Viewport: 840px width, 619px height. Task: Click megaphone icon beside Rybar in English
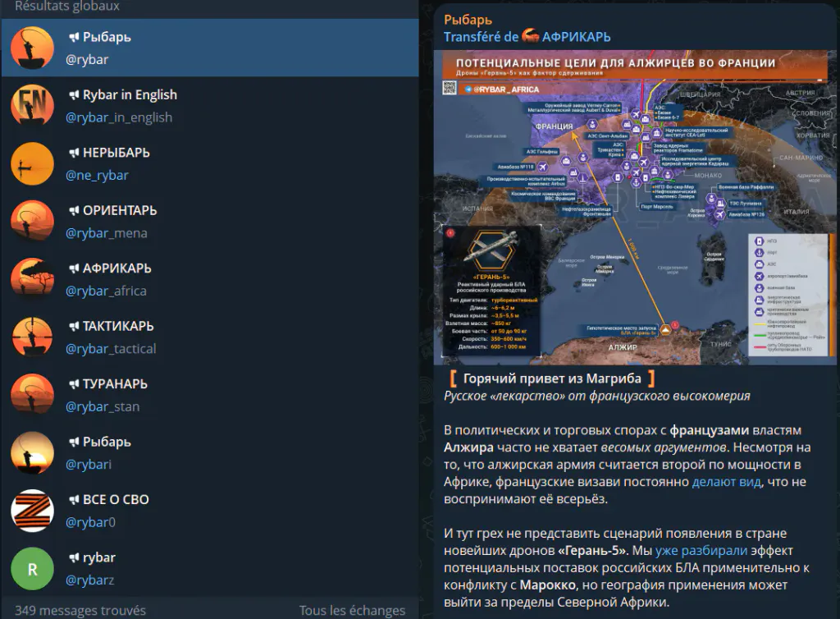(x=74, y=95)
